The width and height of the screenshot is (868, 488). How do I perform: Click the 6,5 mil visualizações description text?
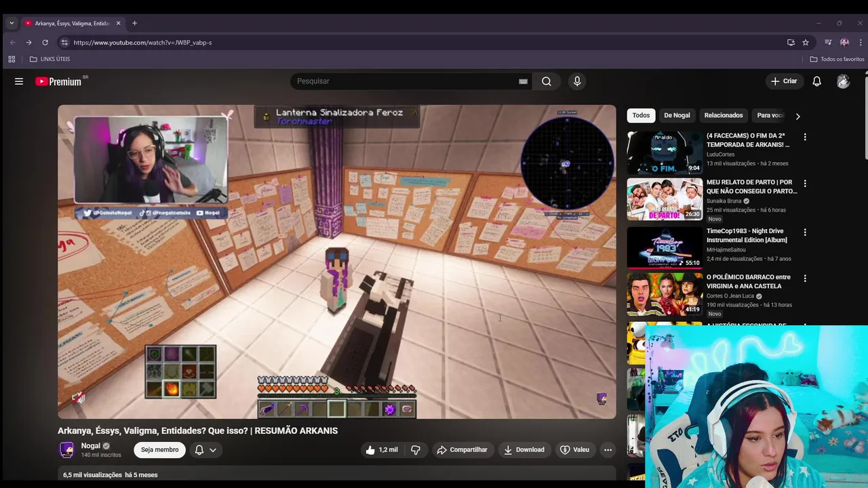point(92,475)
